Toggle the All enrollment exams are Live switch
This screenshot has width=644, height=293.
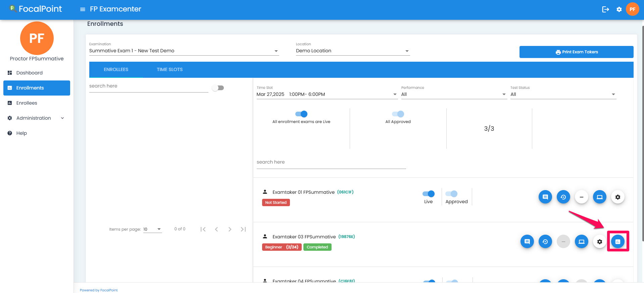point(301,114)
